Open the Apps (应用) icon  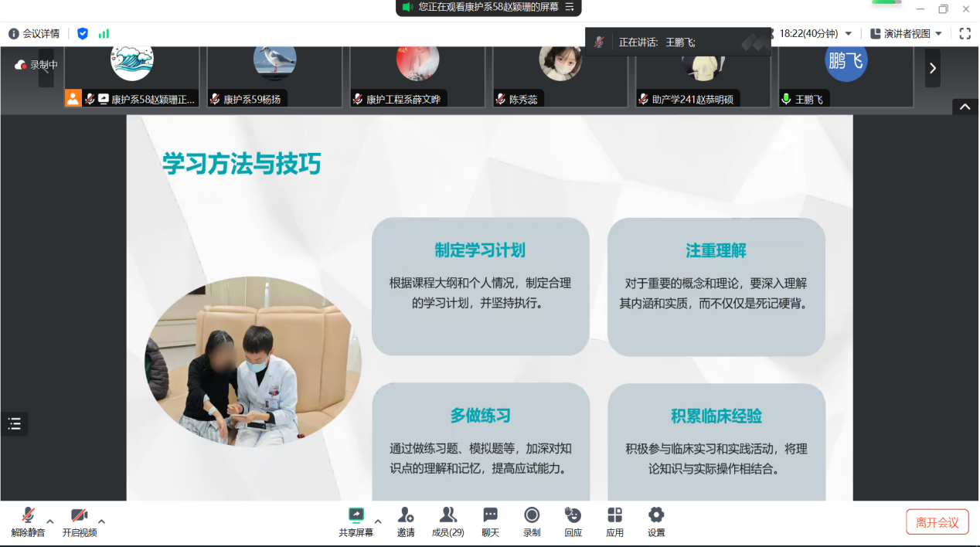(x=614, y=515)
